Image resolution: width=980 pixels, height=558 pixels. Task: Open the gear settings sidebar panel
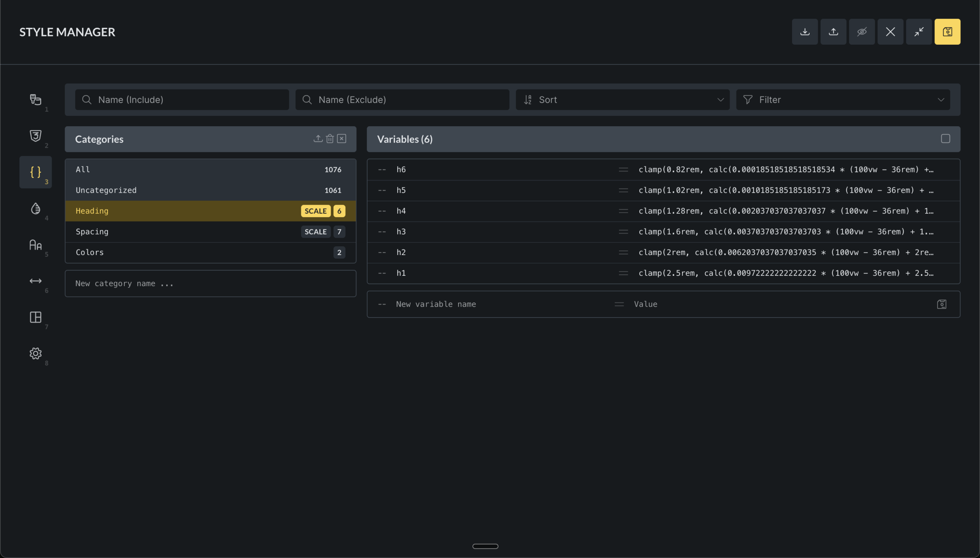click(36, 353)
